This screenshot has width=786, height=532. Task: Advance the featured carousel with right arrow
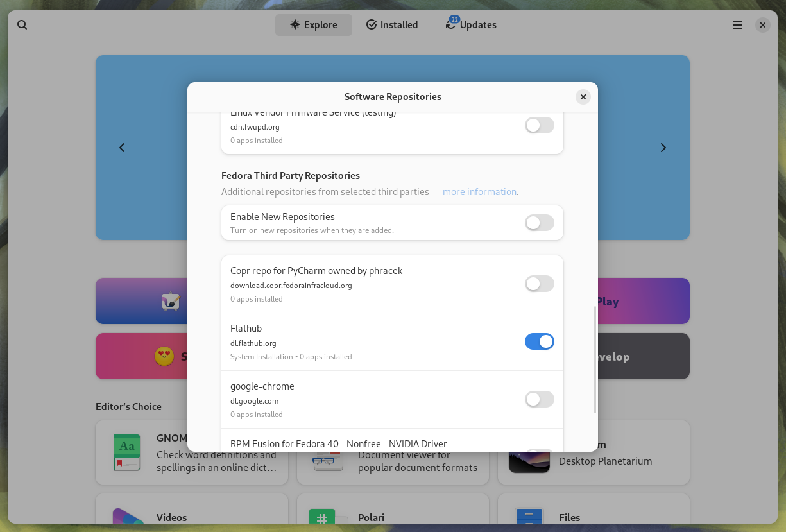coord(663,148)
